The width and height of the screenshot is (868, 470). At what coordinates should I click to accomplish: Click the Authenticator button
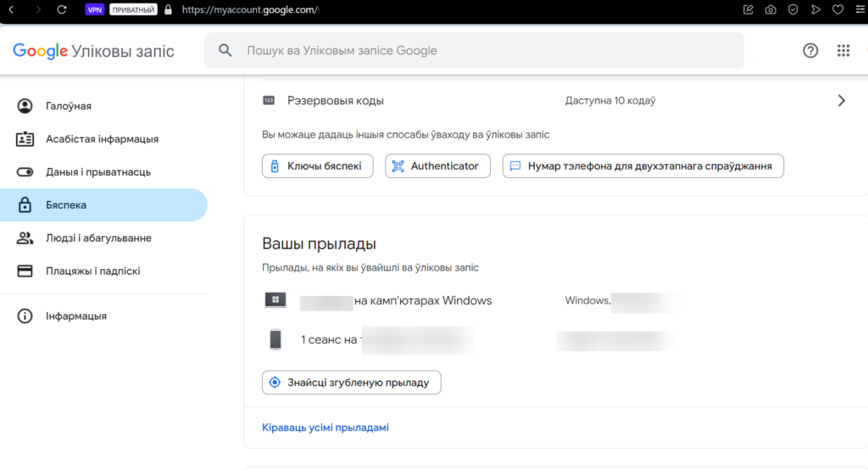tap(438, 165)
